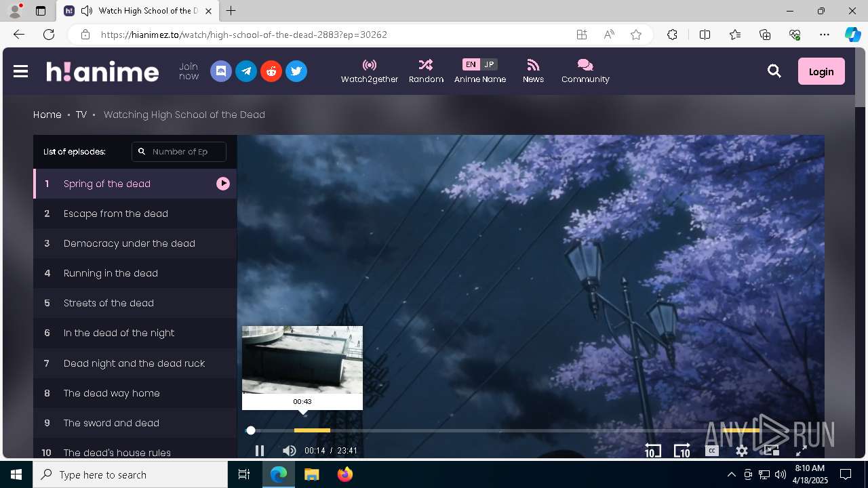The image size is (868, 488).
Task: Join the Discord server icon
Action: pyautogui.click(x=221, y=71)
